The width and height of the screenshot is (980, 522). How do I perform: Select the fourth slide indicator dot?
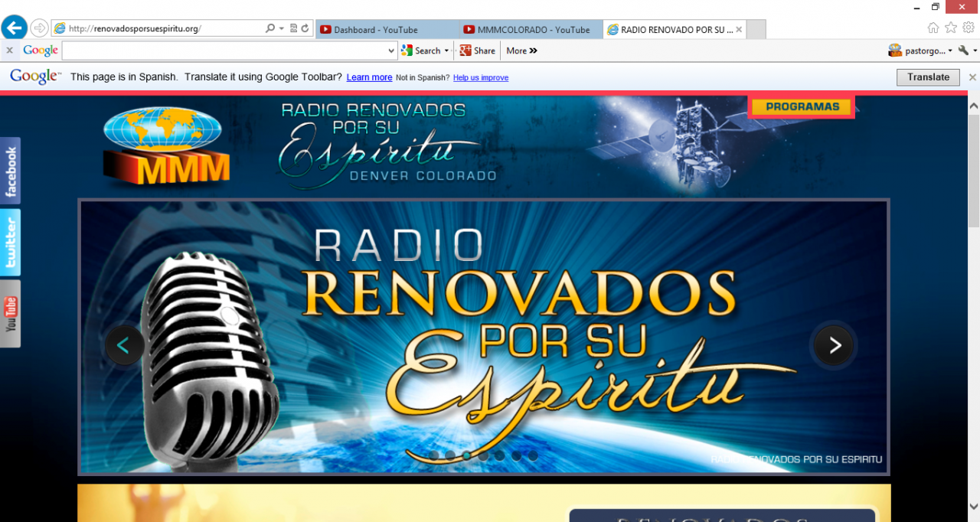483,455
